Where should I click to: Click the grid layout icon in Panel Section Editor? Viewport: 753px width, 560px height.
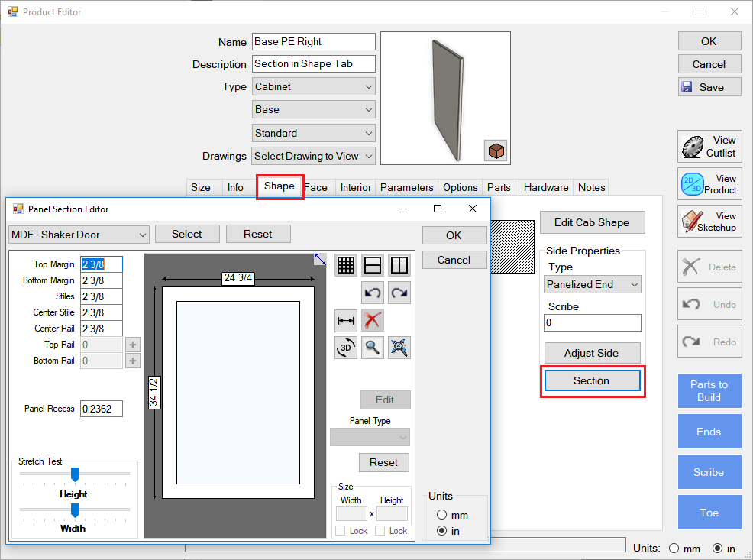(345, 265)
